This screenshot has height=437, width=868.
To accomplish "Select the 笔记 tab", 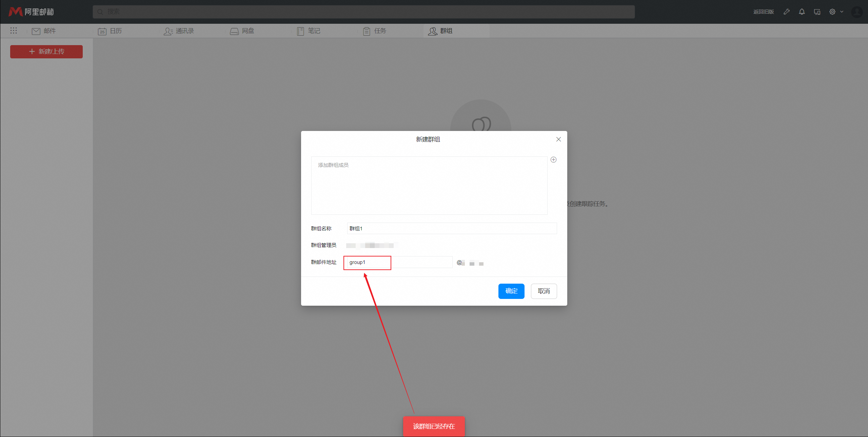I will 309,31.
